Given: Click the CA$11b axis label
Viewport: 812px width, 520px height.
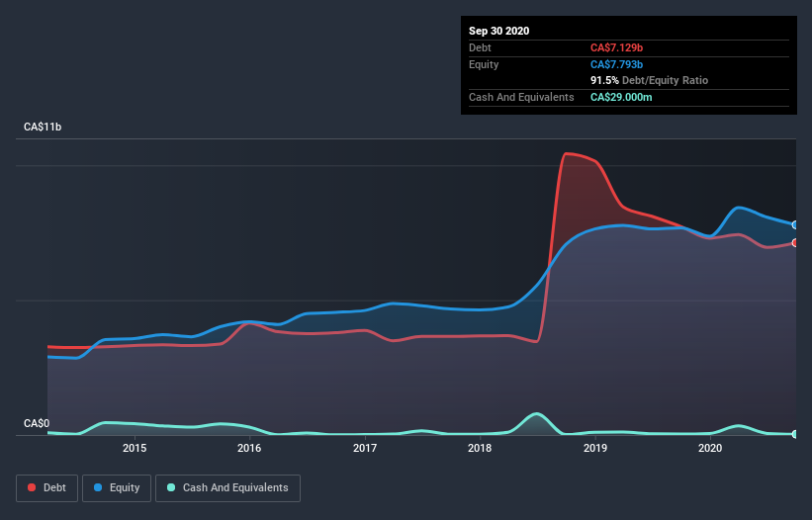Looking at the screenshot, I should click(43, 127).
